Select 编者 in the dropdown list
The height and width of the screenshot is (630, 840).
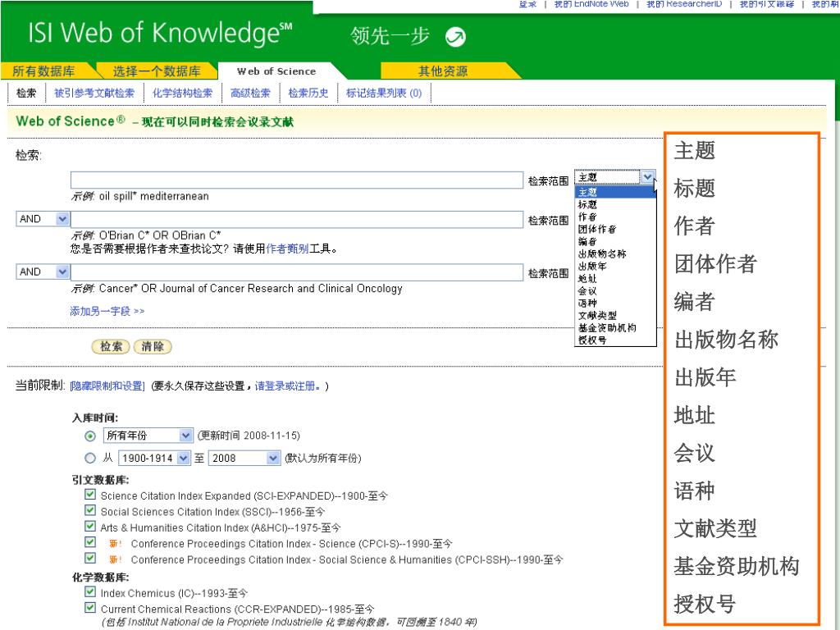click(x=615, y=242)
